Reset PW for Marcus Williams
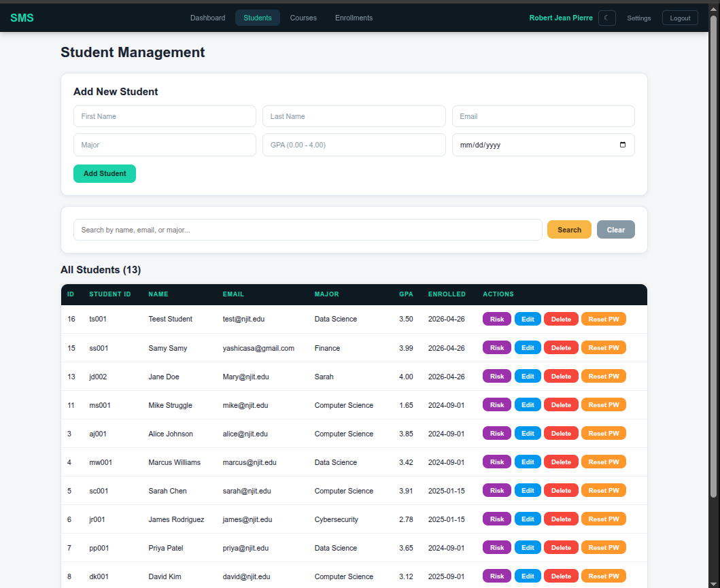This screenshot has height=588, width=720. pyautogui.click(x=603, y=462)
